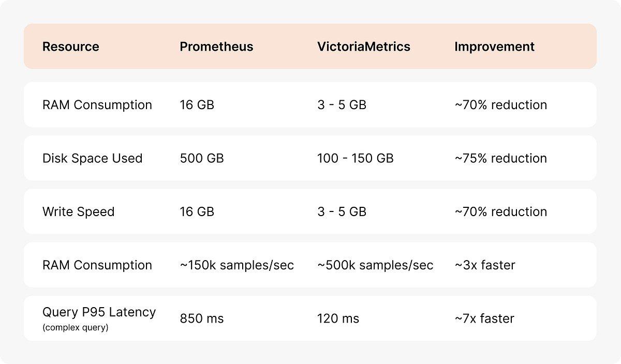
Task: Click the ~3x faster cell
Action: pos(484,265)
